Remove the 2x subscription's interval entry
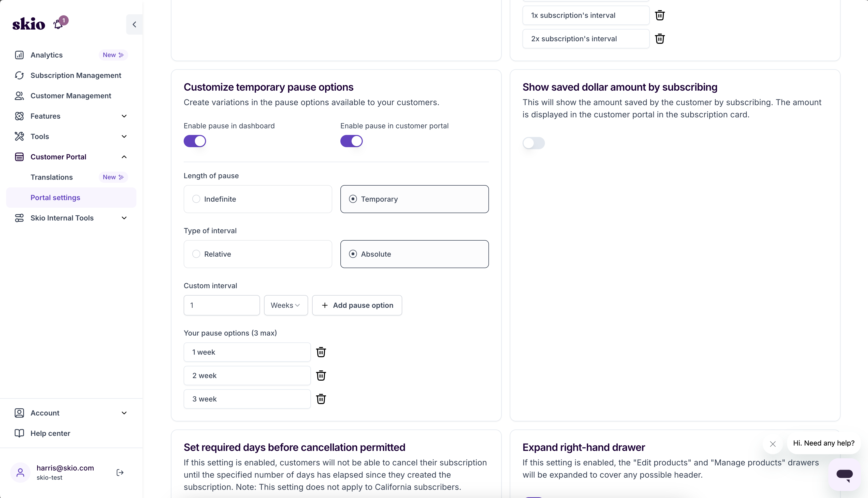The height and width of the screenshot is (498, 868). [660, 39]
